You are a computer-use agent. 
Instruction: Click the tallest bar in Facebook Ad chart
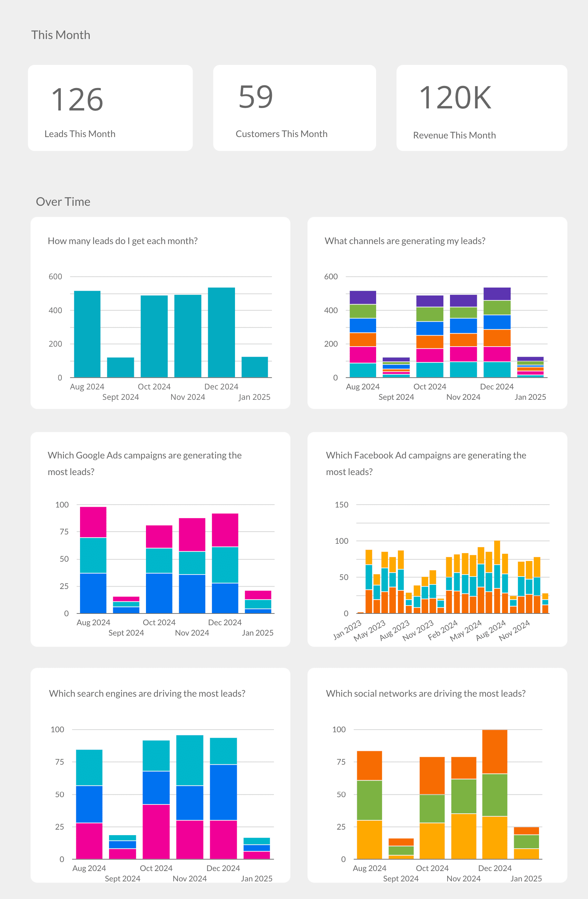pos(497,577)
